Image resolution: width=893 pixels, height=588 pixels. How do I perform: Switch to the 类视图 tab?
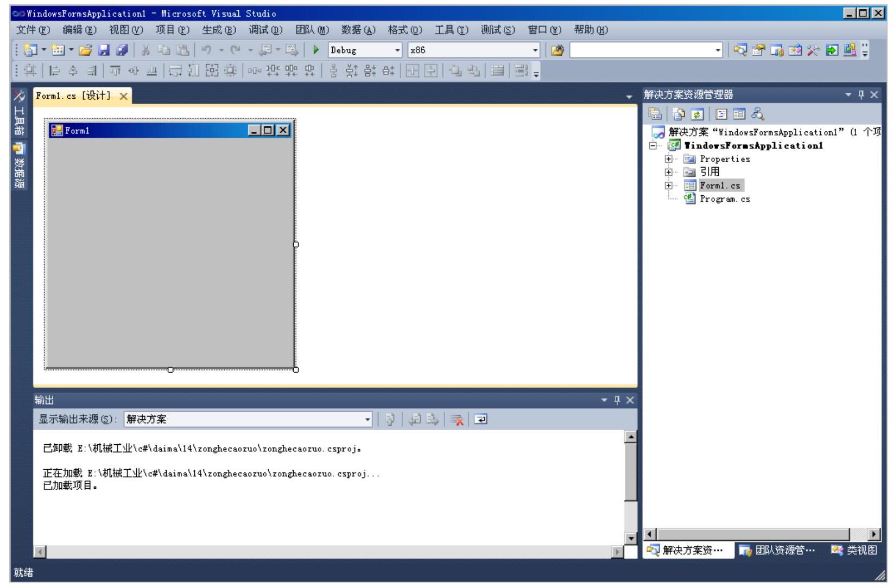[854, 550]
